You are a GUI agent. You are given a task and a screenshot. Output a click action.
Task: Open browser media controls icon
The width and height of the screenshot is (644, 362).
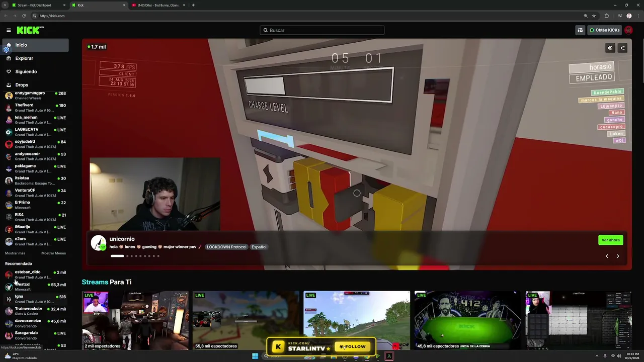point(619,16)
